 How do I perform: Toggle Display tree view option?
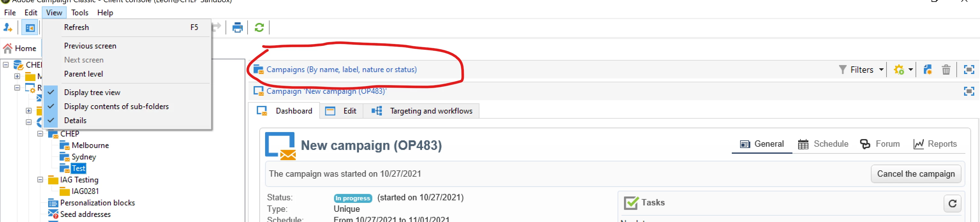126,93
